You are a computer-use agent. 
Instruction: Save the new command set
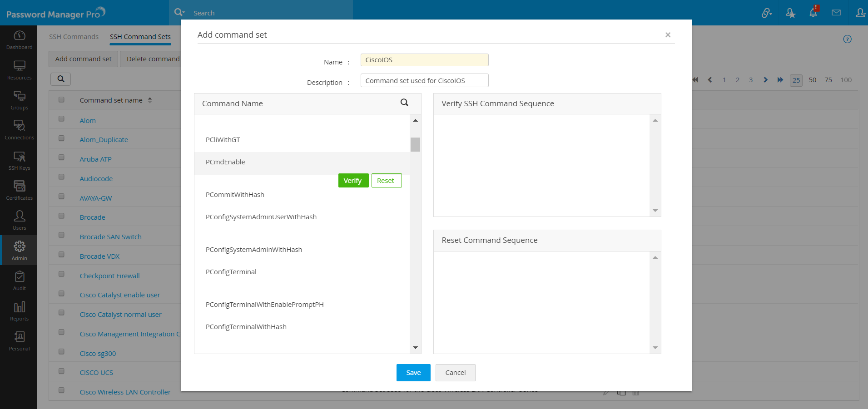[413, 373]
